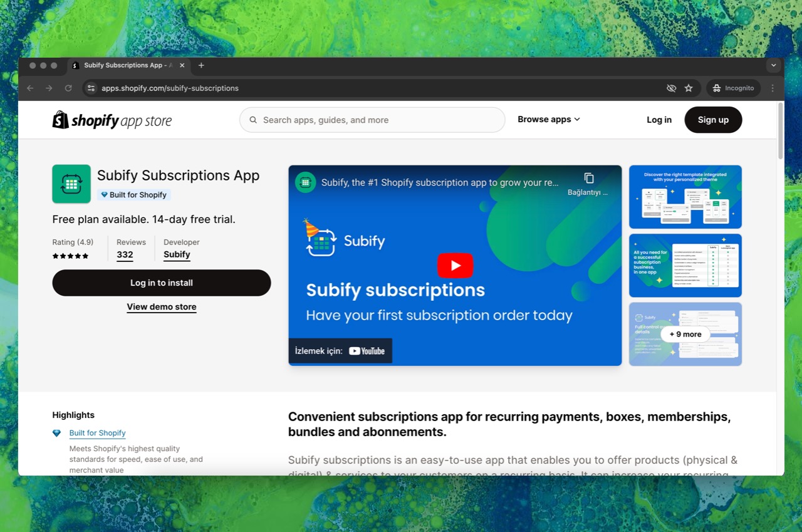802x532 pixels.
Task: Click the Log in to install button
Action: [161, 283]
